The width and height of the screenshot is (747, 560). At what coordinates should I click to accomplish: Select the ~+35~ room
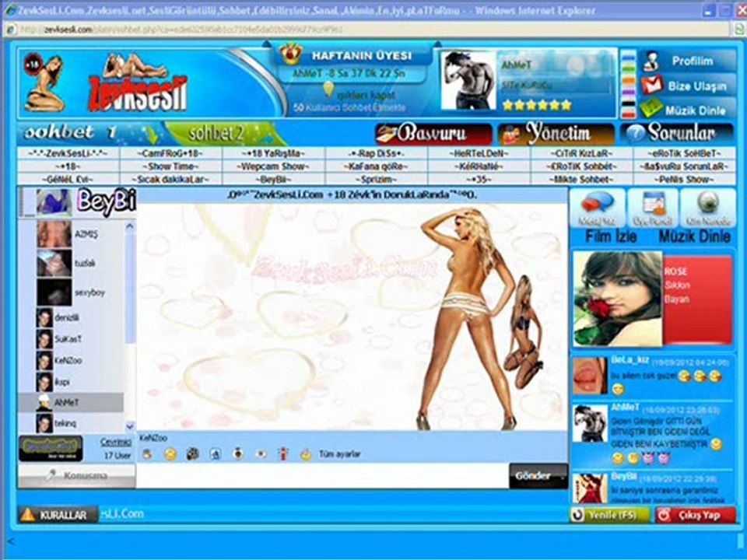pos(479,179)
